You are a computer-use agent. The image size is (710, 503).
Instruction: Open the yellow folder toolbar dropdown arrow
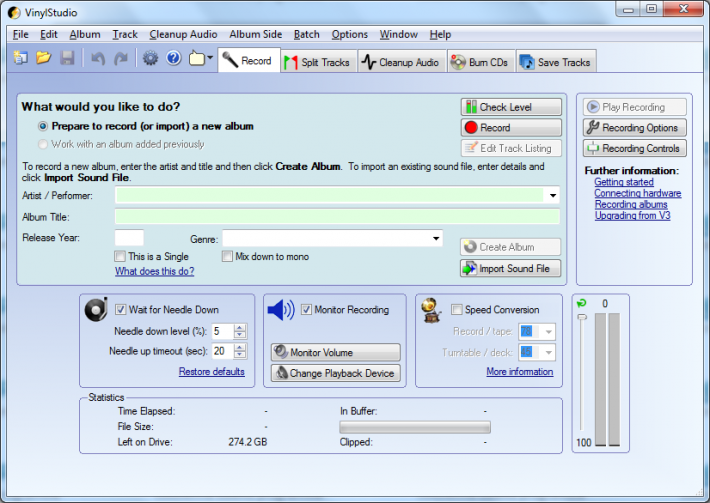(x=210, y=58)
